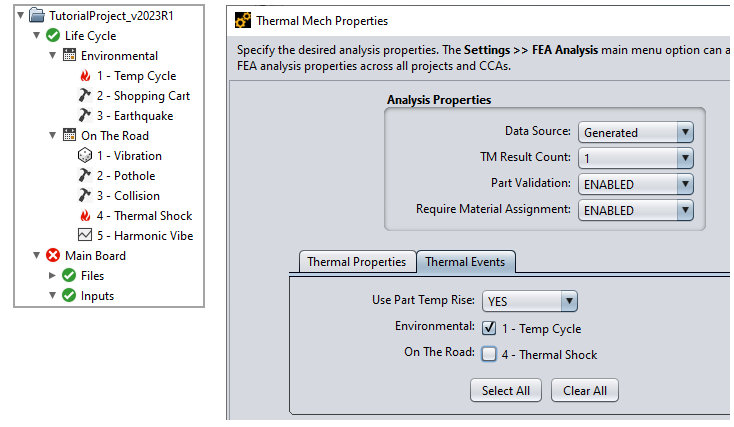This screenshot has width=734, height=427.
Task: Uncheck the 1 - Temp Cycle checkbox
Action: tap(489, 328)
